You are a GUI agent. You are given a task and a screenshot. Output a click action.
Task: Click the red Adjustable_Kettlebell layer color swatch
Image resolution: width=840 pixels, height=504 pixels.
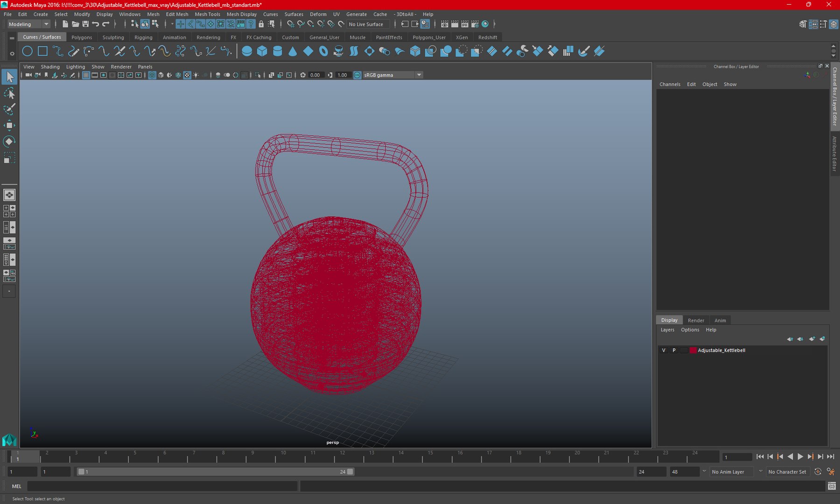tap(693, 350)
